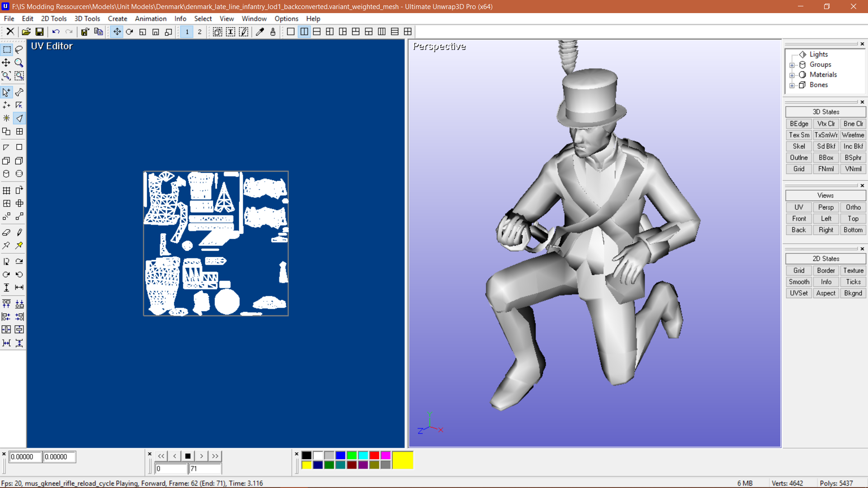
Task: Click the delete X icon in toolbar
Action: coord(10,32)
